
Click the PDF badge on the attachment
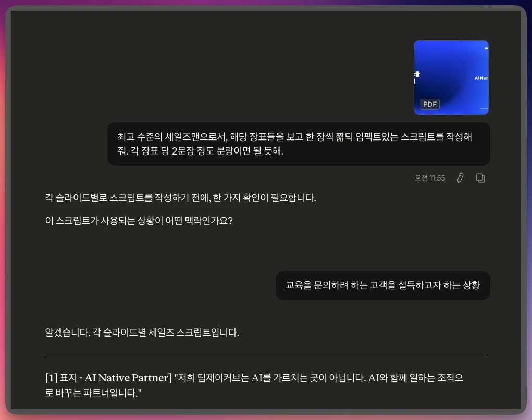430,104
